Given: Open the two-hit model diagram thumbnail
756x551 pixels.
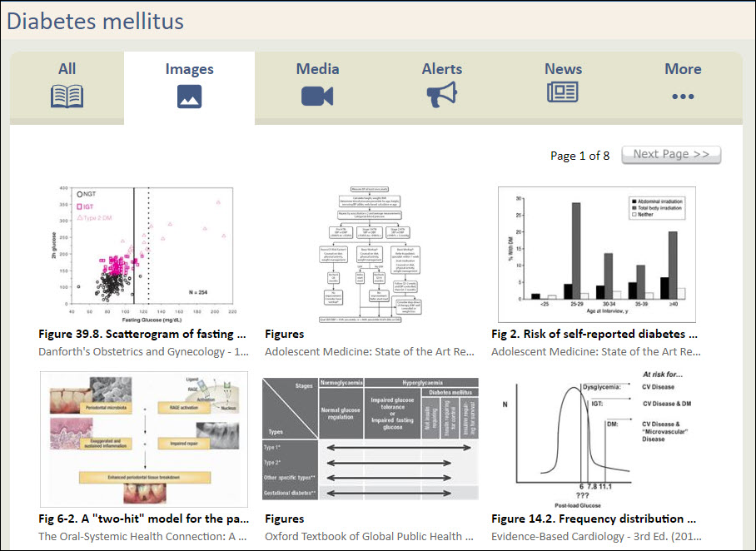Looking at the screenshot, I should [143, 439].
